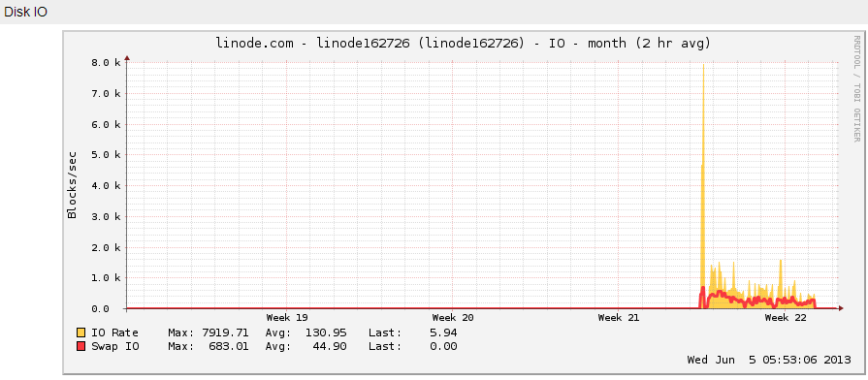Click the Blocks/sec axis title
The height and width of the screenshot is (380, 868).
click(x=73, y=185)
